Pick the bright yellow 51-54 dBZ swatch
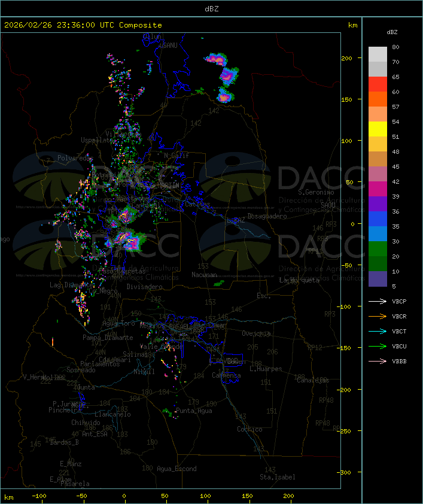Image resolution: width=423 pixels, height=504 pixels. click(378, 129)
